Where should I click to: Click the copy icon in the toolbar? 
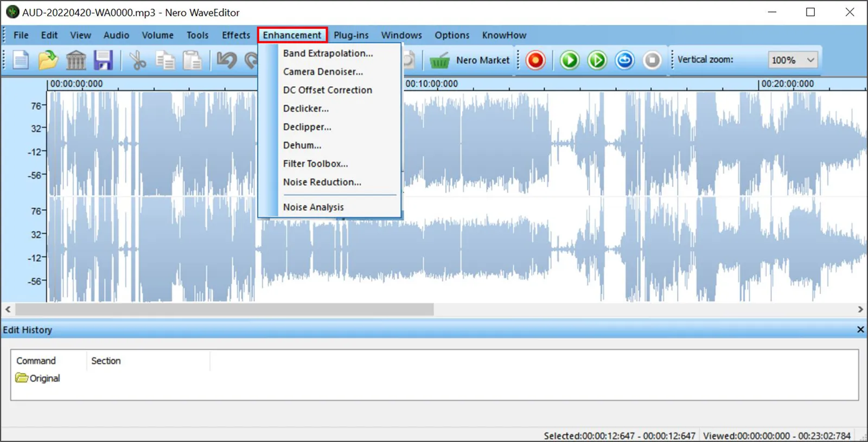[x=165, y=60]
